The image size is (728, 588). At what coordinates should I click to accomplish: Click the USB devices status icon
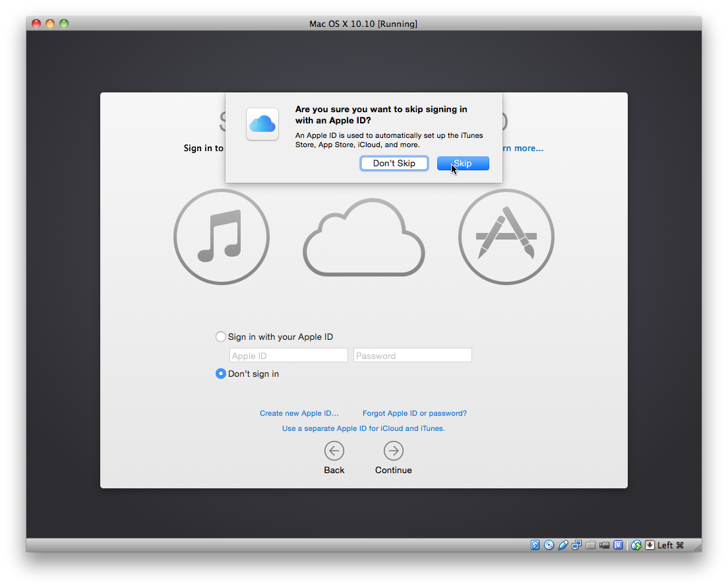pos(563,545)
